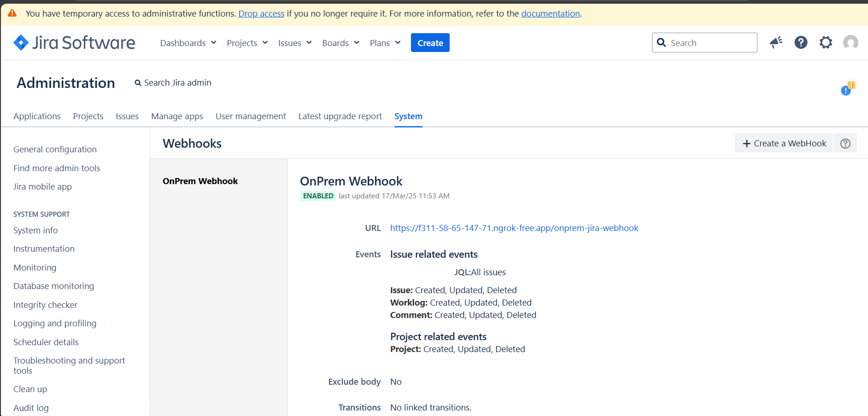Click the global Search input field
The image size is (868, 416).
(x=704, y=42)
